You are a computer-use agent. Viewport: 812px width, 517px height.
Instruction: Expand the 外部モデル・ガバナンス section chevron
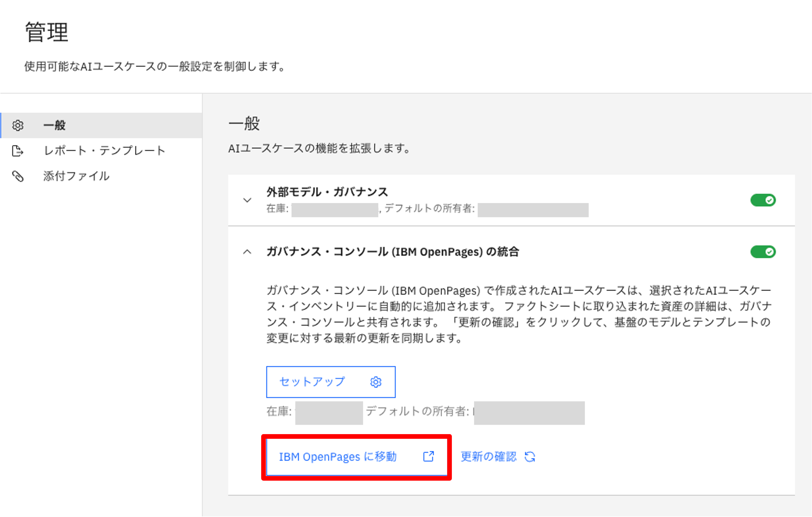pyautogui.click(x=247, y=200)
